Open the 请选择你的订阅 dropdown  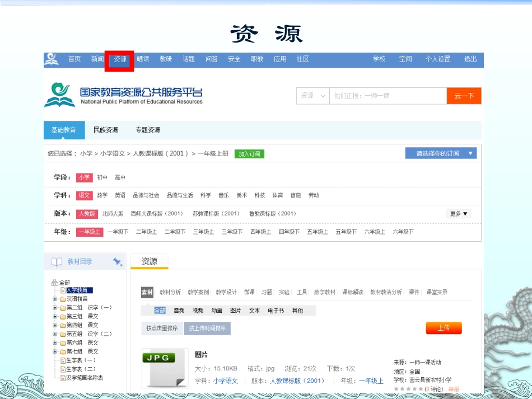coord(441,153)
